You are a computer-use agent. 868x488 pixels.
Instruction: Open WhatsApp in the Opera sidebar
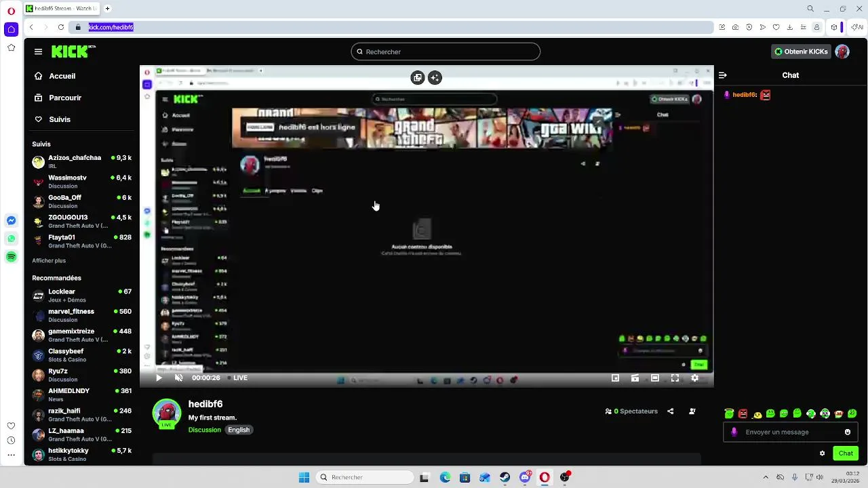click(x=11, y=239)
